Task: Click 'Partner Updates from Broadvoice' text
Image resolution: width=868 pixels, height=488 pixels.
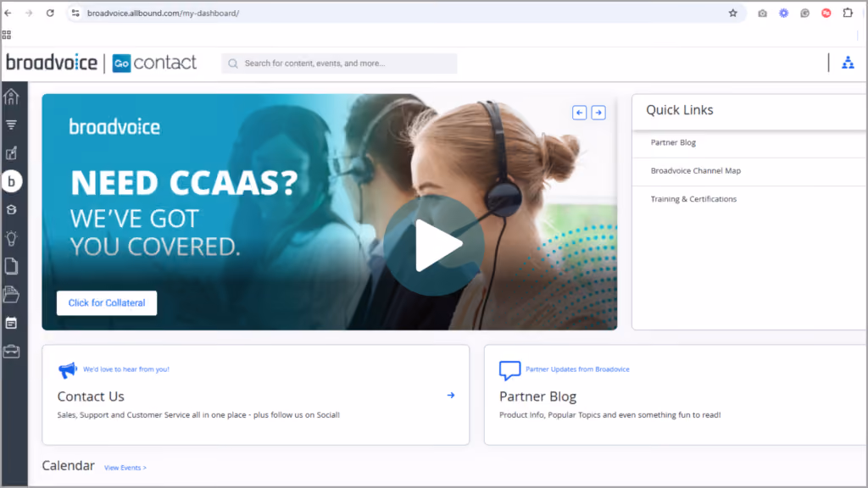Action: [x=577, y=369]
